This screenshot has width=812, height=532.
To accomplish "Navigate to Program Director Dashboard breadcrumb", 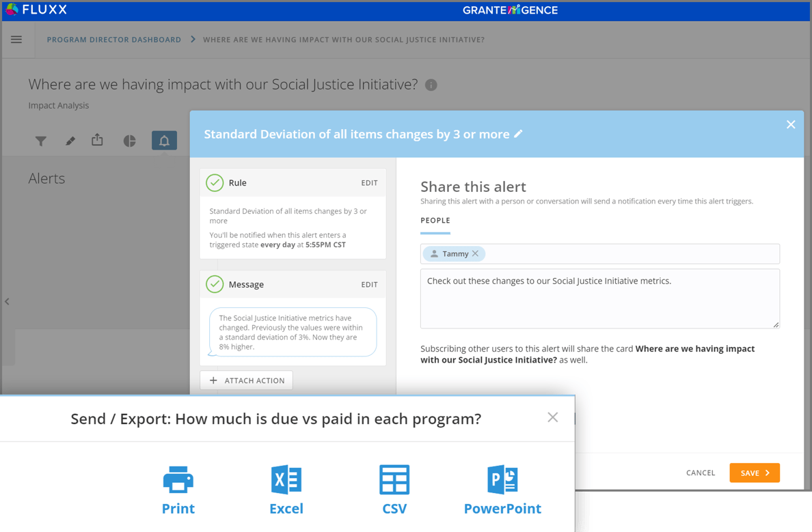I will 113,39.
